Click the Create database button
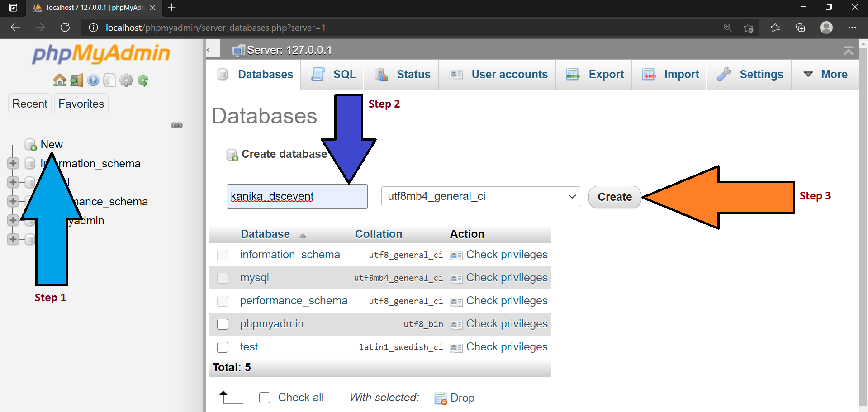The width and height of the screenshot is (868, 412). [x=615, y=197]
